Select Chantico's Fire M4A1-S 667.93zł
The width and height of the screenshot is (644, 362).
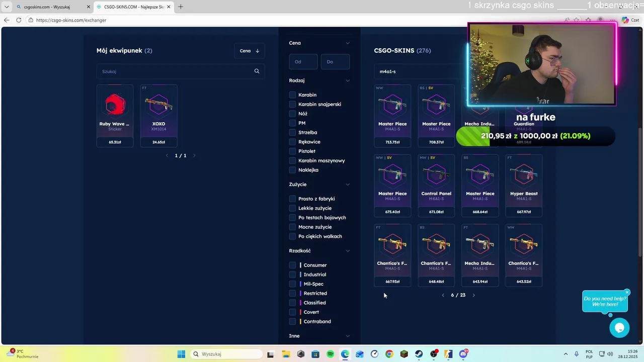point(392,255)
